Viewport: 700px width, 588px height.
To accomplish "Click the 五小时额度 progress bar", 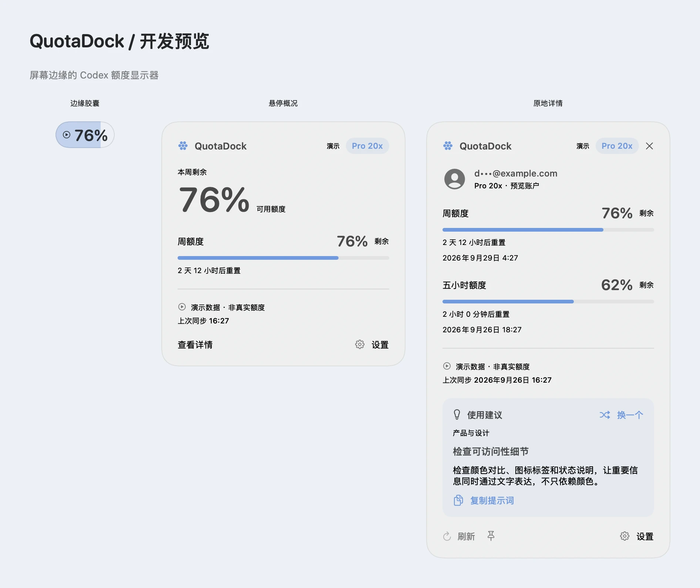I will coord(548,302).
